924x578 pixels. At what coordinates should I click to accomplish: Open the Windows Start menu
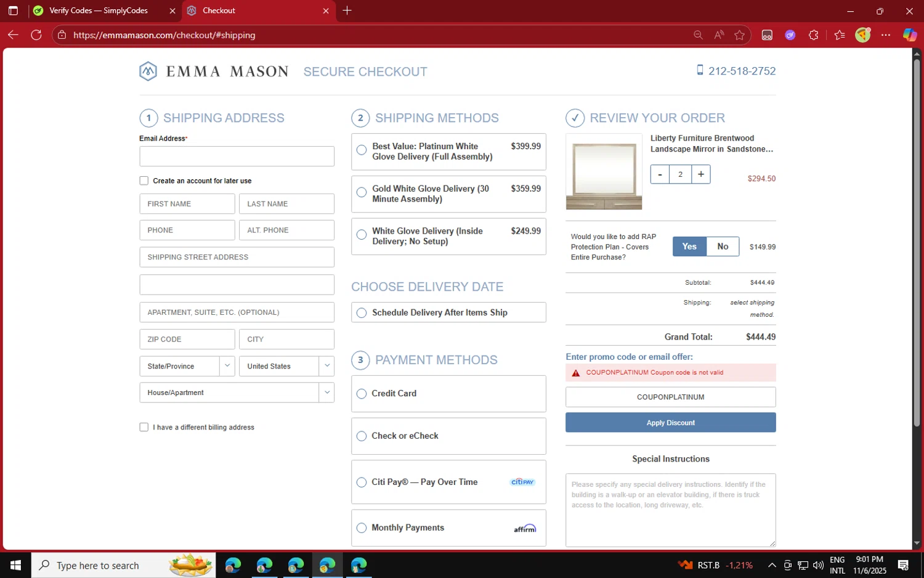(x=15, y=565)
